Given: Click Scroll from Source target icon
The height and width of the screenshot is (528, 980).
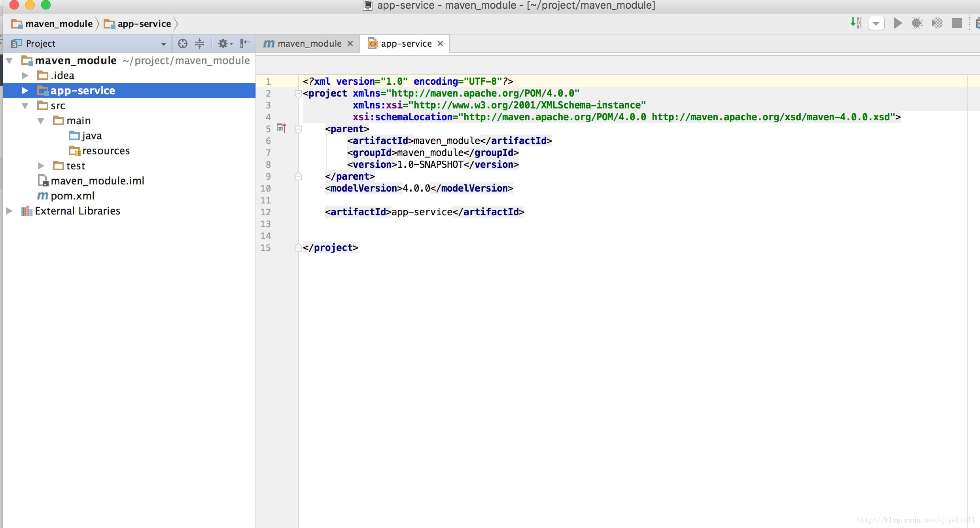Looking at the screenshot, I should coord(182,44).
